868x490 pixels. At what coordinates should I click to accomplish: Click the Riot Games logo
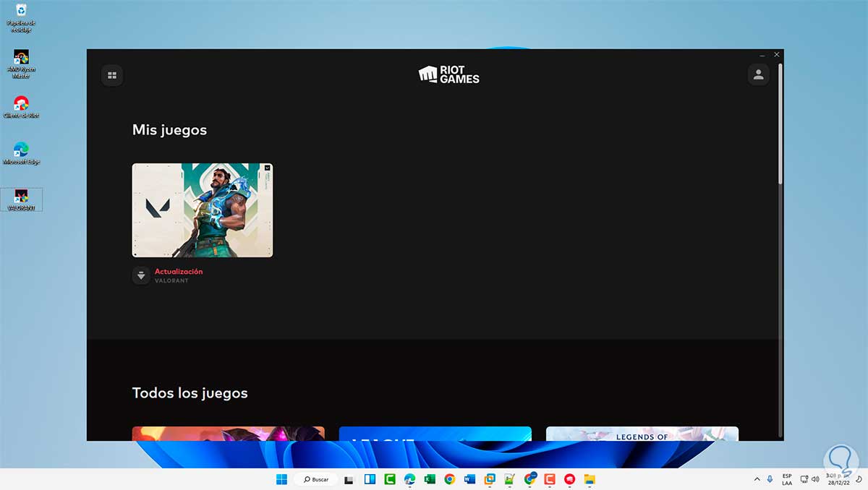(x=449, y=74)
